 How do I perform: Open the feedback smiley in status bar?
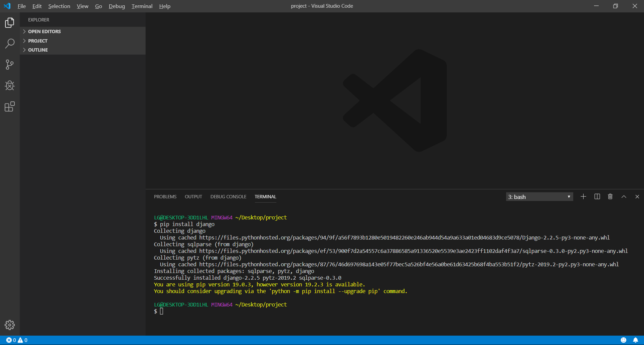point(624,340)
